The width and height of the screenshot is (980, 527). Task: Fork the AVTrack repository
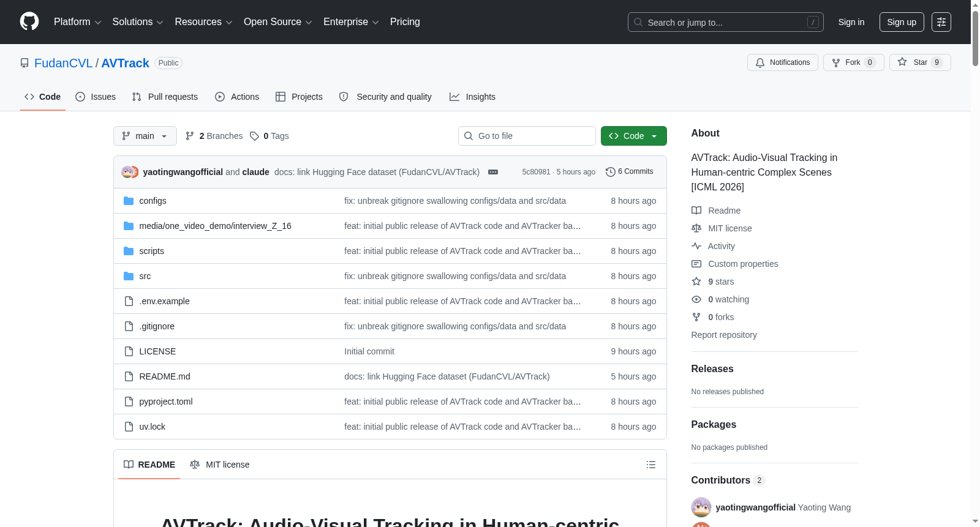(854, 62)
